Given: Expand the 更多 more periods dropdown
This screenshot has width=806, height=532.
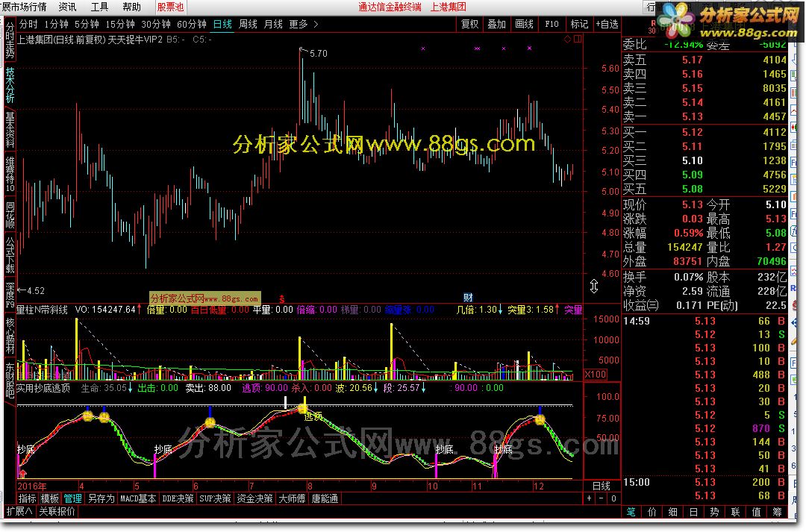Looking at the screenshot, I should 303,24.
